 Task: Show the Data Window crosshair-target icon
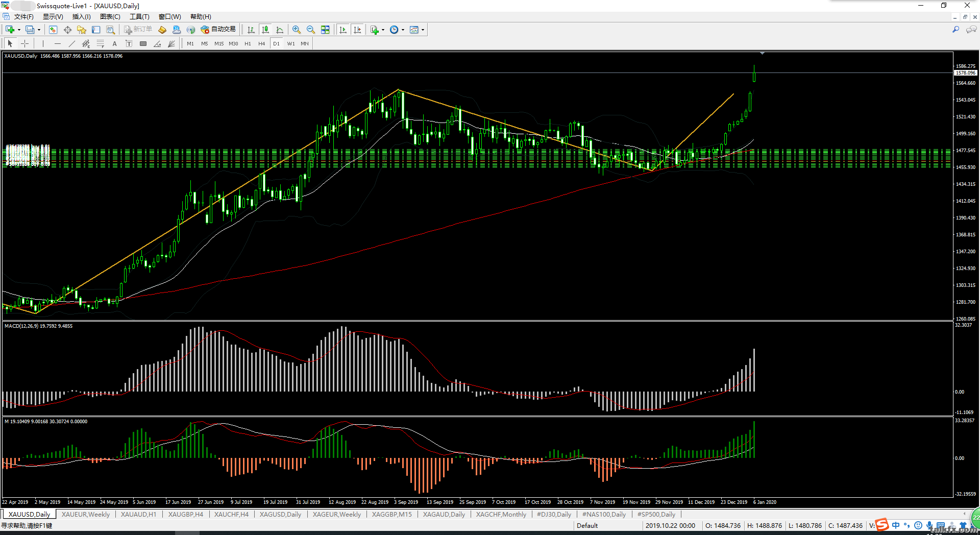point(67,30)
